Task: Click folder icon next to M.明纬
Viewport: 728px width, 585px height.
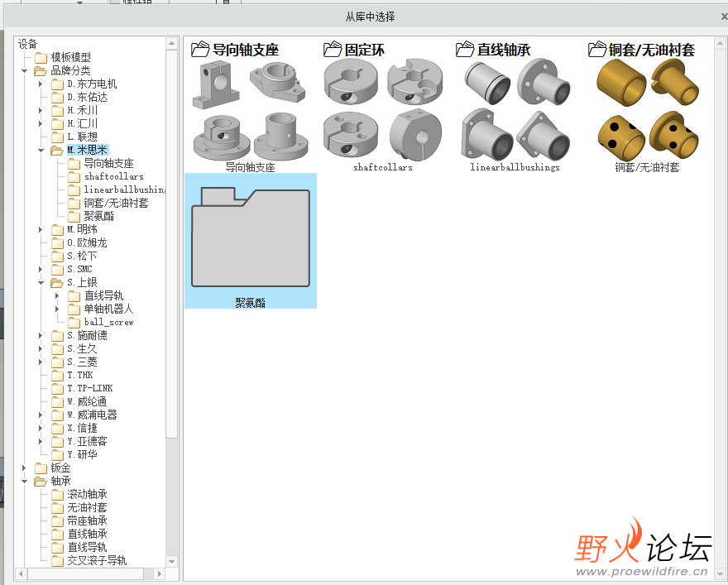Action: (x=58, y=230)
